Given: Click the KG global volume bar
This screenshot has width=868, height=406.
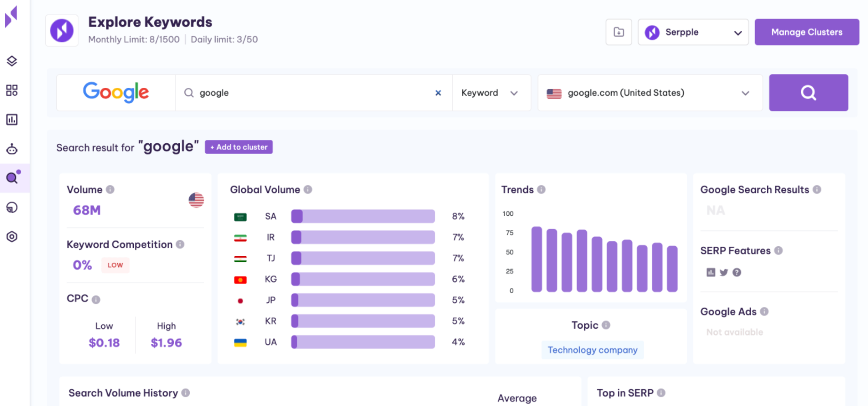Looking at the screenshot, I should click(x=363, y=279).
